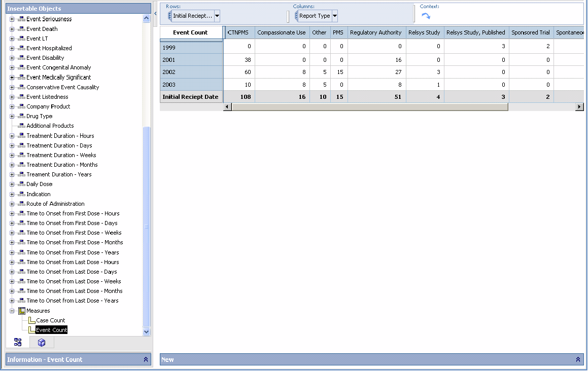Select the Event Listedness item
Image resolution: width=588 pixels, height=371 pixels.
click(x=47, y=97)
